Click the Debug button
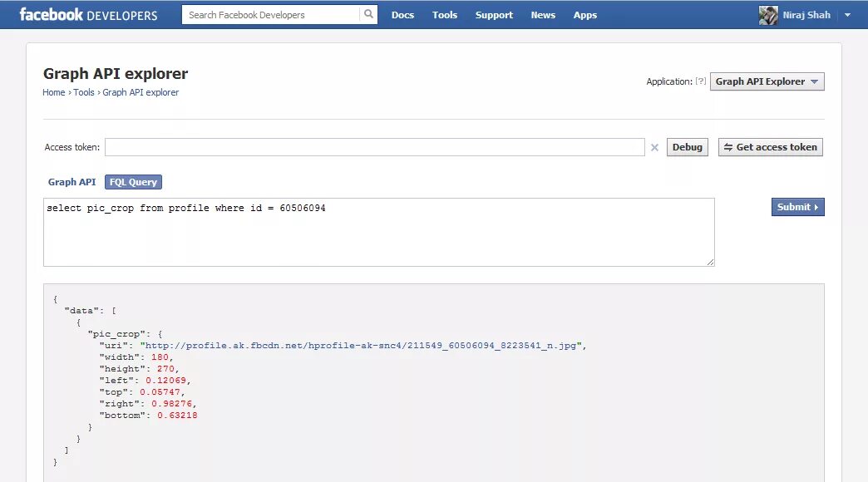This screenshot has height=482, width=868. coord(687,147)
